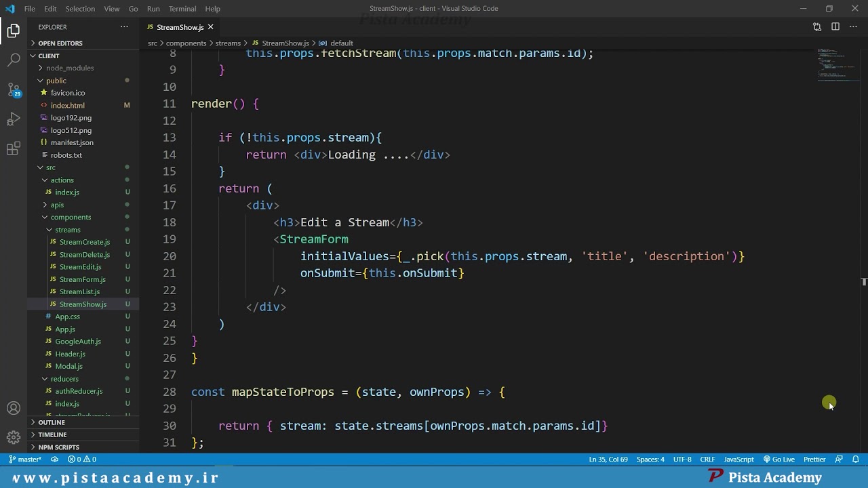Click the master branch indicator

coord(25,460)
